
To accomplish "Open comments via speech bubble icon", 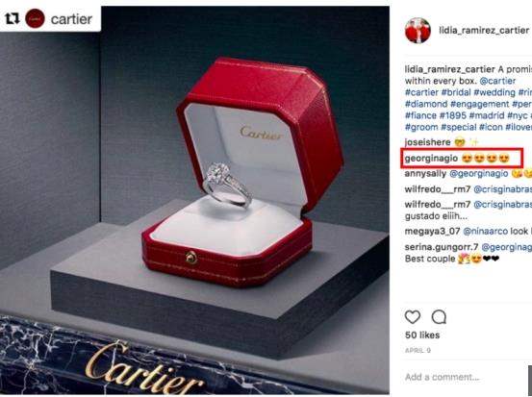I will (x=439, y=317).
